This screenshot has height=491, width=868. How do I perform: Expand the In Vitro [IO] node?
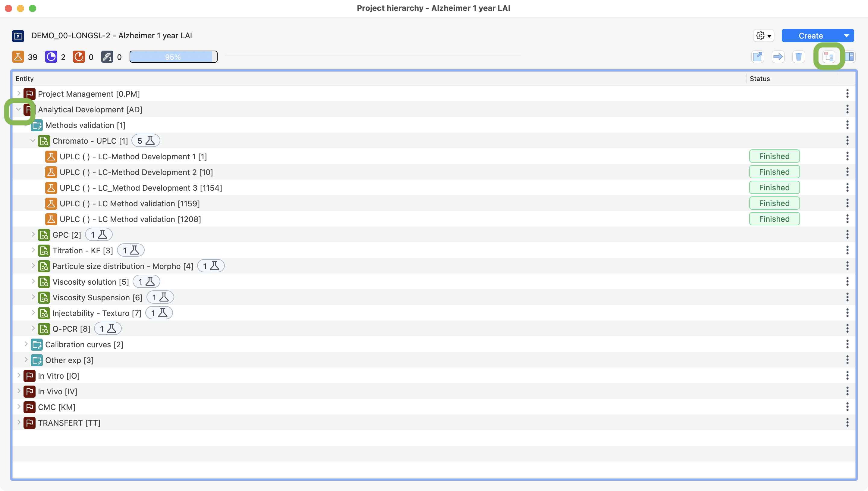(19, 375)
